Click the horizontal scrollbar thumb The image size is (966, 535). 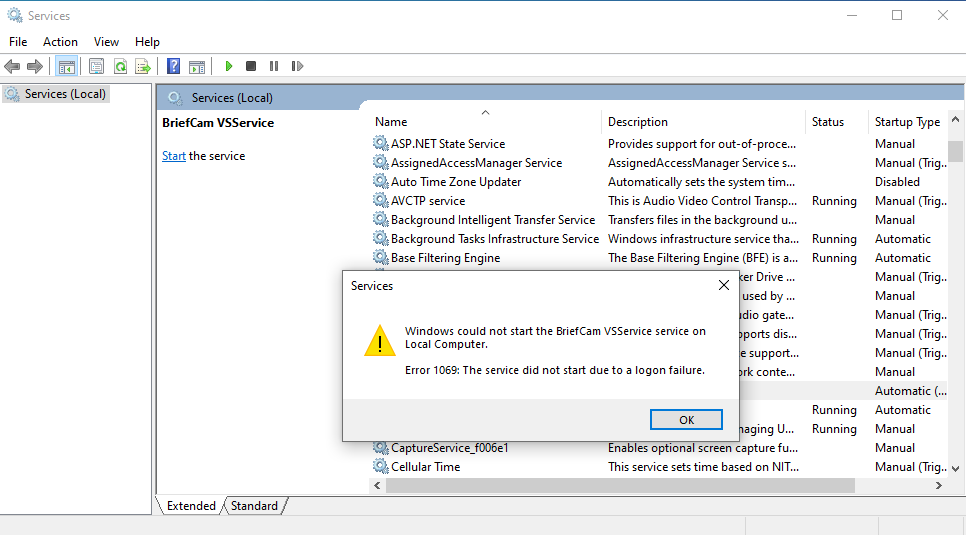pyautogui.click(x=620, y=486)
